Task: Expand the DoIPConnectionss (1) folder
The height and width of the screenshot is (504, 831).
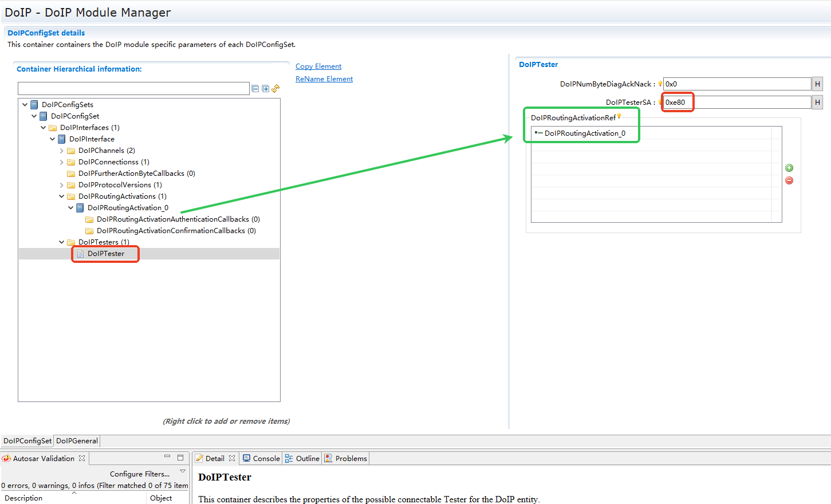Action: tap(62, 162)
